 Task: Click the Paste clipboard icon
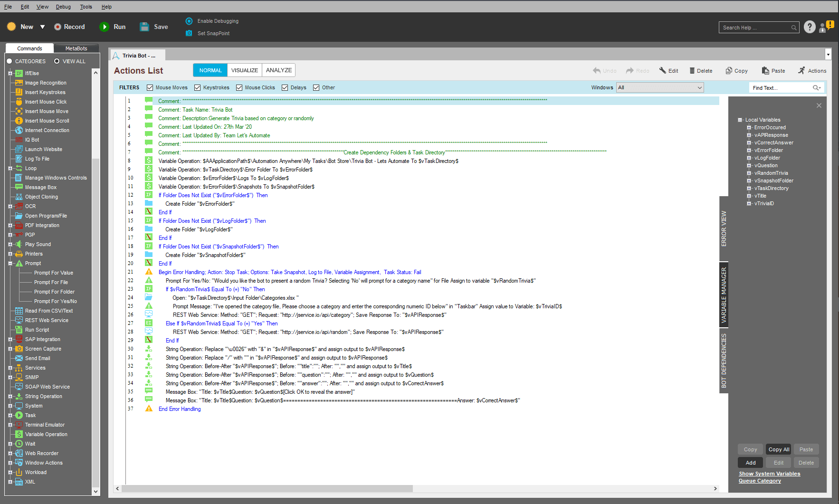(765, 71)
